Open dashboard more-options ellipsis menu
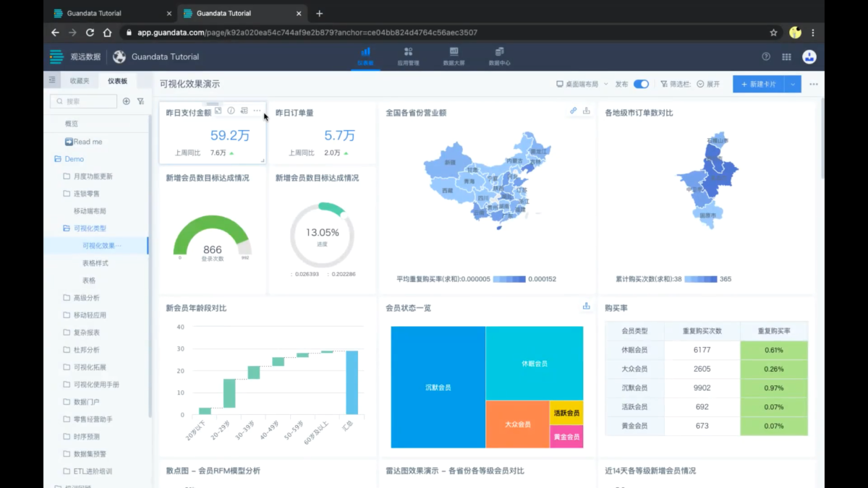The width and height of the screenshot is (868, 488). coord(814,84)
